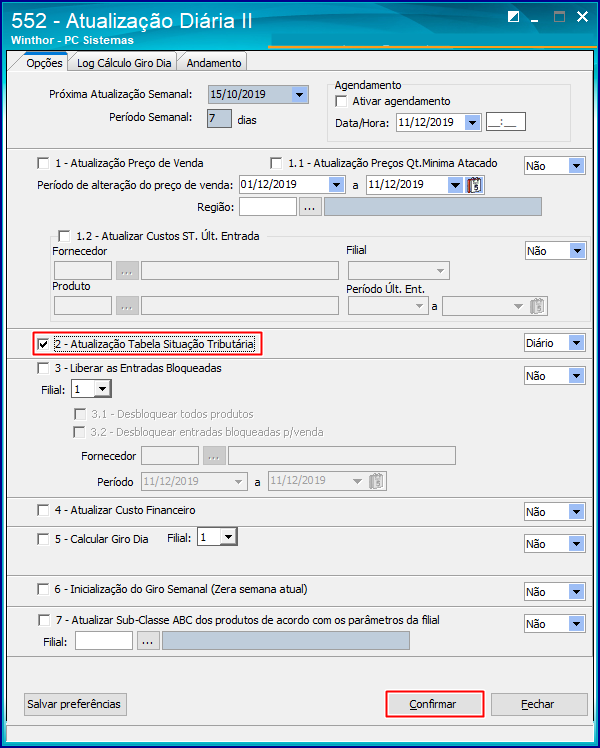Image resolution: width=600 pixels, height=748 pixels.
Task: Open ellipsis lookup for Filial in option 7
Action: (148, 642)
